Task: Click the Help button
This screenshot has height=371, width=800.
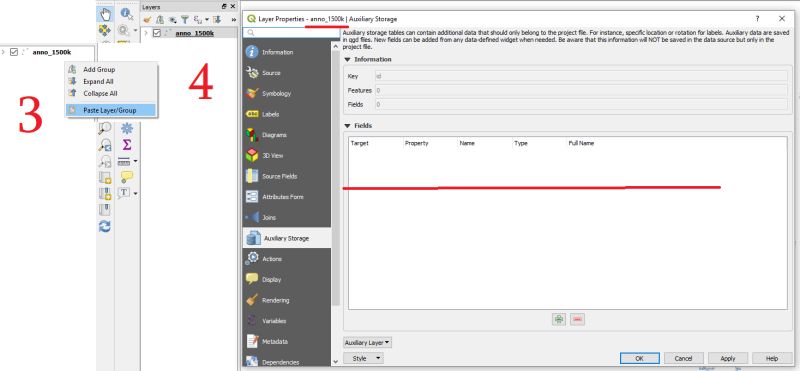Action: [x=772, y=358]
